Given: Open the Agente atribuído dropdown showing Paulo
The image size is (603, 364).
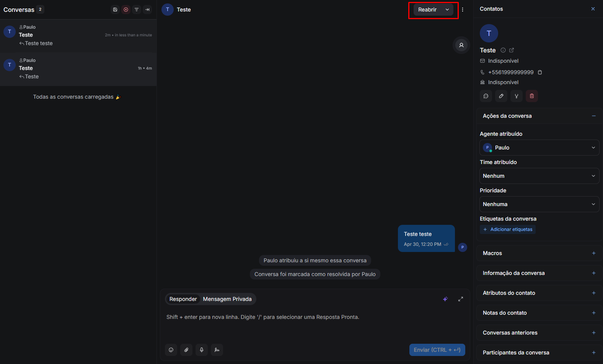Looking at the screenshot, I should point(539,148).
